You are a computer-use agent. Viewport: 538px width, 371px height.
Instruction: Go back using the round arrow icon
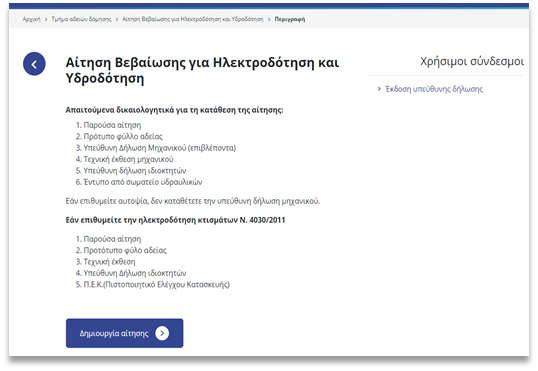(34, 64)
